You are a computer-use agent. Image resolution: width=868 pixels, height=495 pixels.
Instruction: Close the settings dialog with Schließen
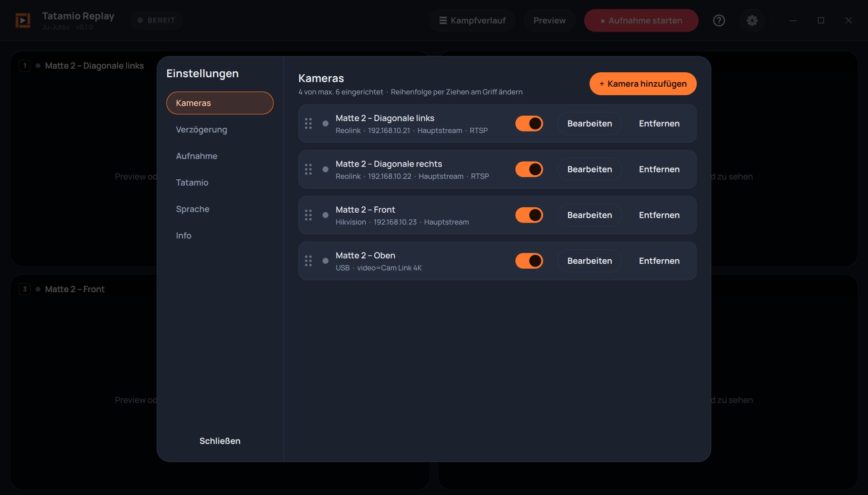point(220,441)
